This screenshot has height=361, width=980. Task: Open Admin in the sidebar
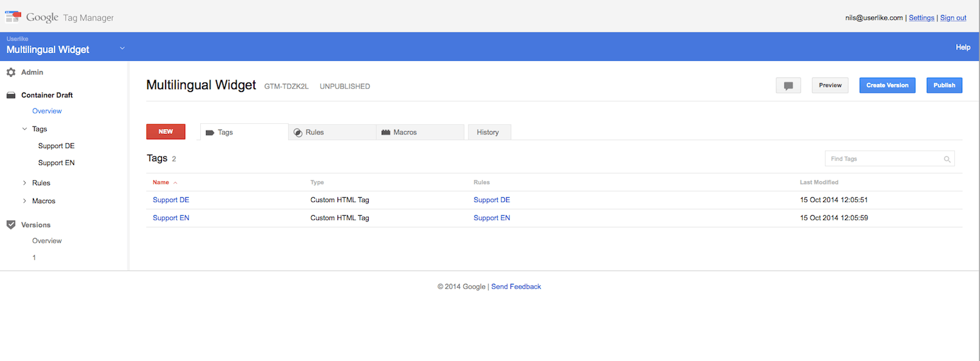tap(32, 72)
